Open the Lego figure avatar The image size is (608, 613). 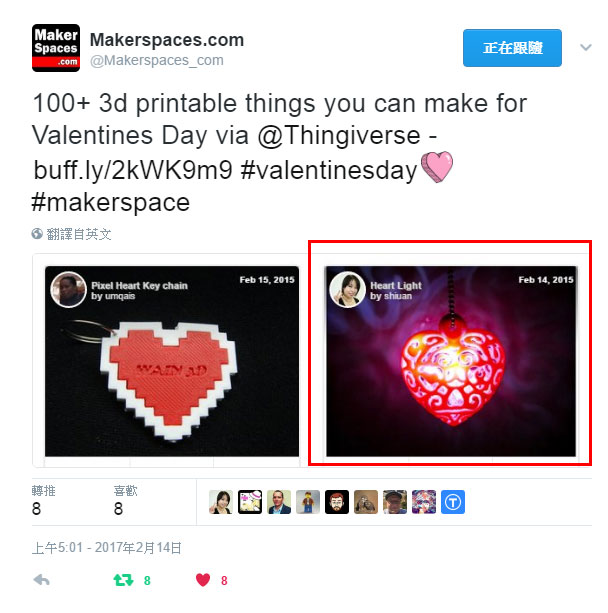pyautogui.click(x=308, y=502)
